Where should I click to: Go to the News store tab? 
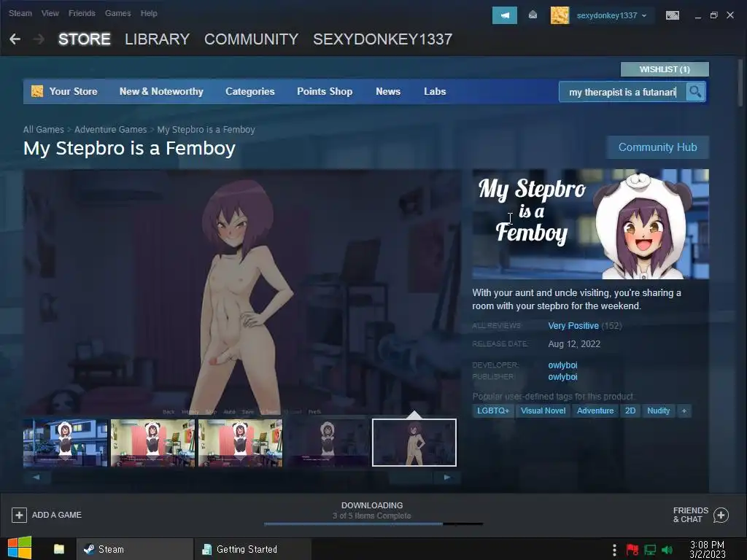point(388,91)
